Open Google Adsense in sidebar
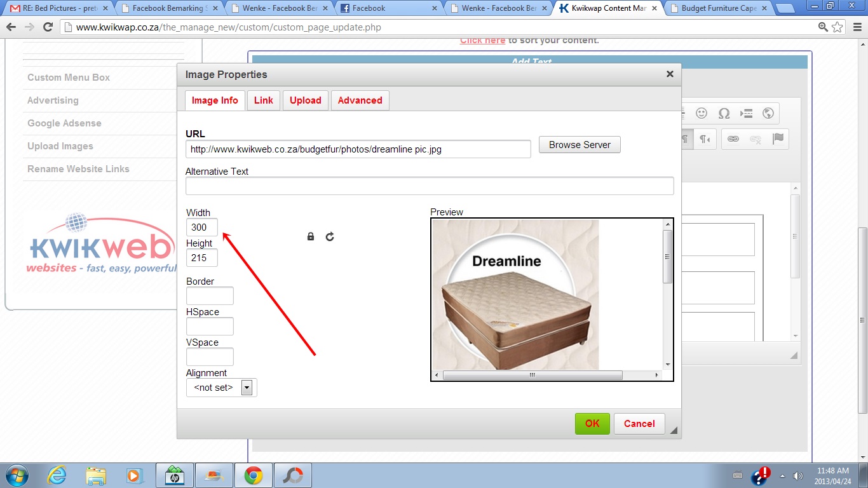This screenshot has width=868, height=488. tap(64, 123)
